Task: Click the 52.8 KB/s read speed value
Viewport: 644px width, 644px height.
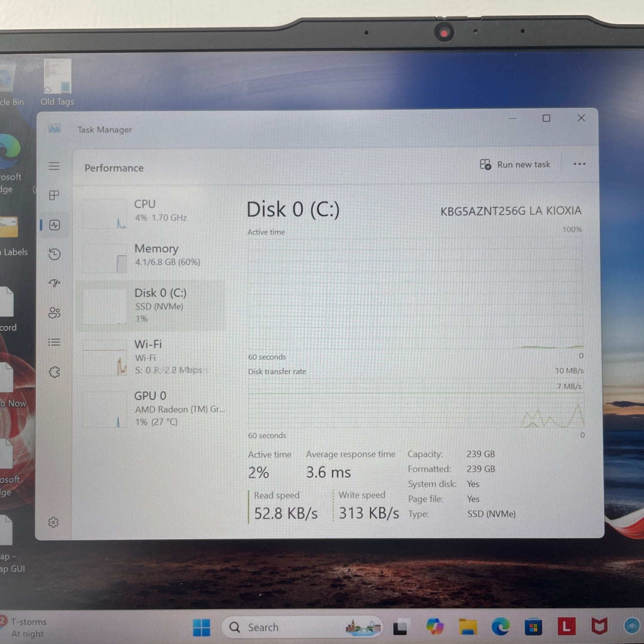Action: coord(286,513)
